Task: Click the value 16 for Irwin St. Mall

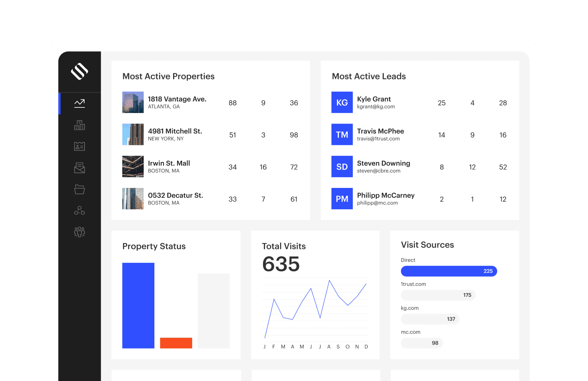Action: [263, 167]
